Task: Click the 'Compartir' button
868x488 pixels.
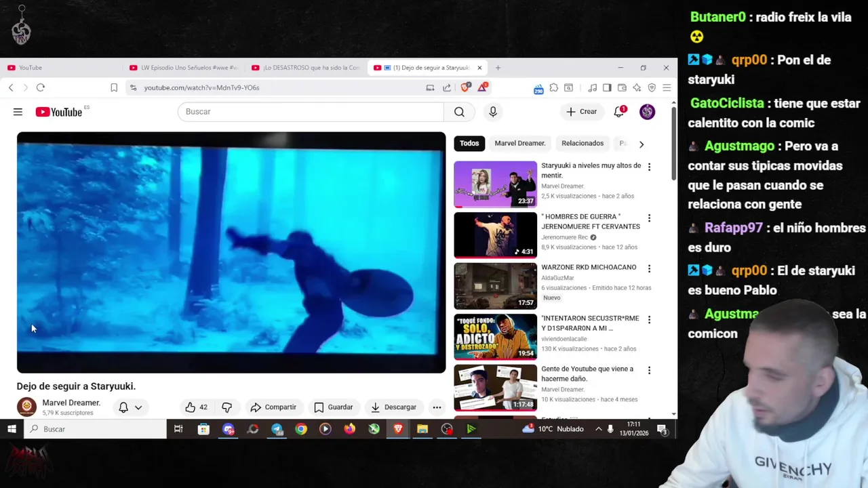Action: 273,407
